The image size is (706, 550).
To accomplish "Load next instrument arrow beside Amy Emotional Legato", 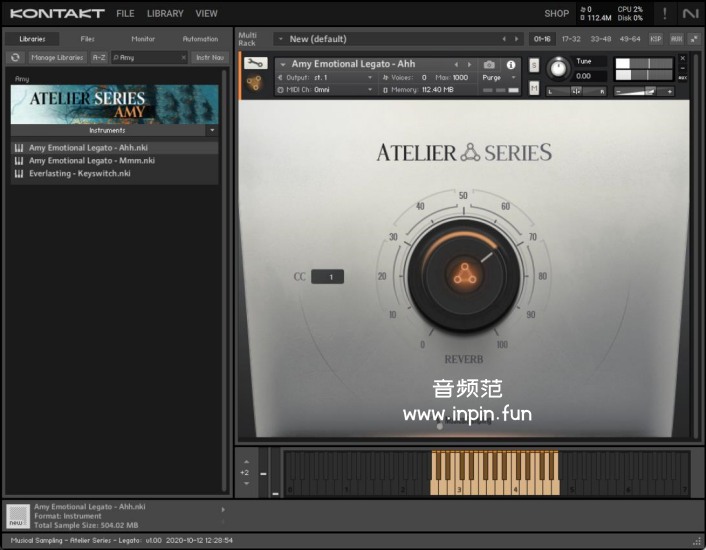I will 469,65.
